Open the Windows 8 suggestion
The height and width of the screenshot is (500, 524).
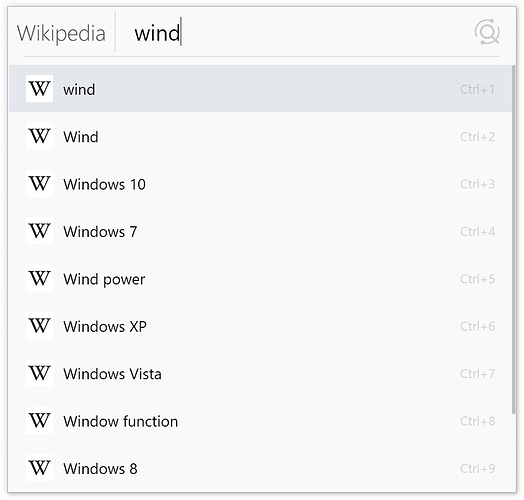point(260,468)
